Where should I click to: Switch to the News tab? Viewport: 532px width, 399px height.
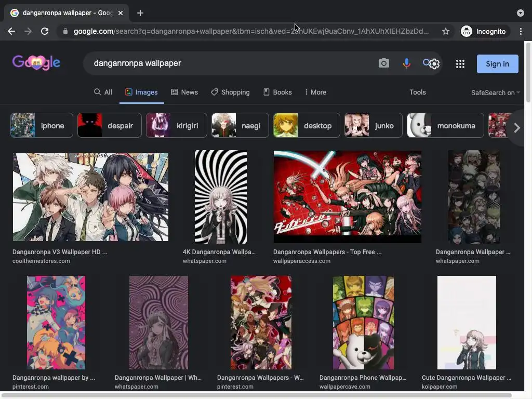click(184, 92)
